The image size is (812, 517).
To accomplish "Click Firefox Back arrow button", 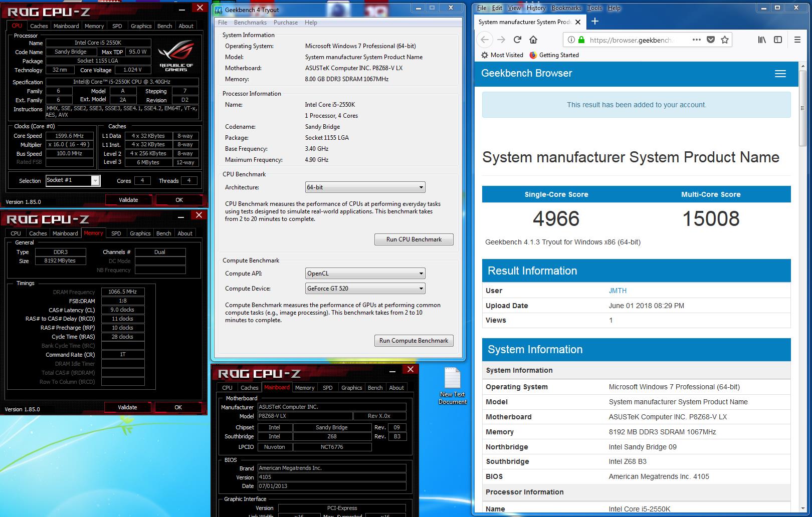I will click(x=484, y=40).
